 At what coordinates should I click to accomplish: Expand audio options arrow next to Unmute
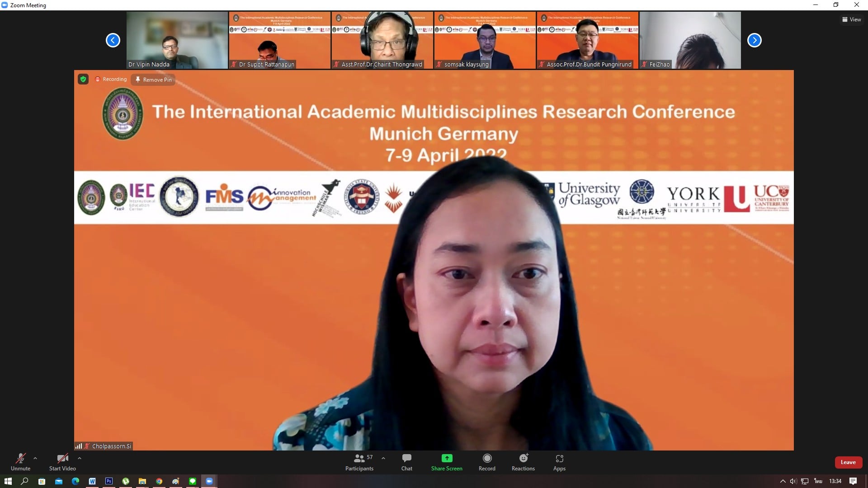tap(35, 458)
